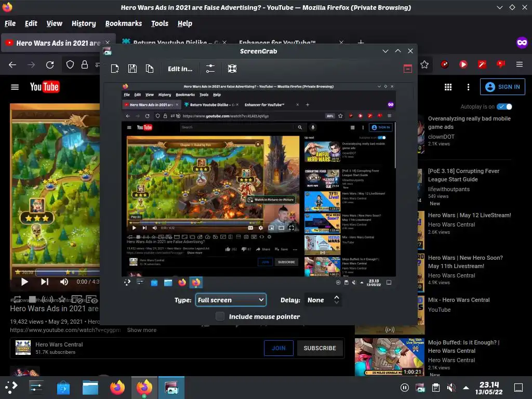The image size is (532, 399).
Task: Open the YouTube apps grid
Action: coord(448,87)
